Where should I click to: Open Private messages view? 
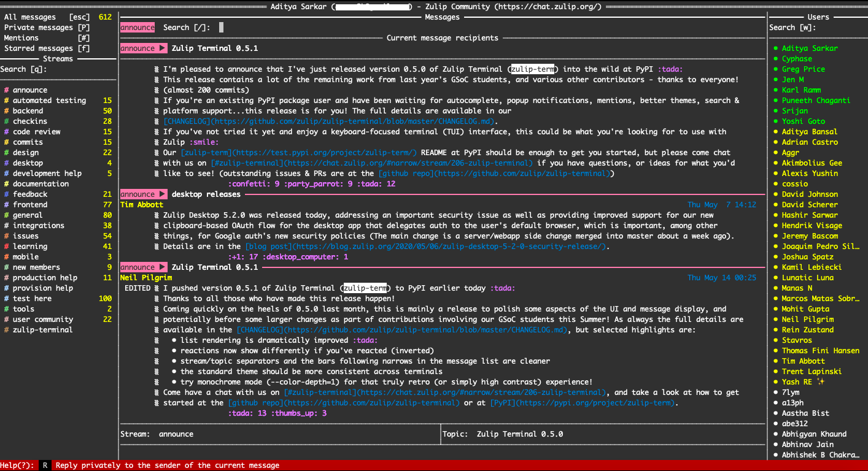click(x=47, y=28)
